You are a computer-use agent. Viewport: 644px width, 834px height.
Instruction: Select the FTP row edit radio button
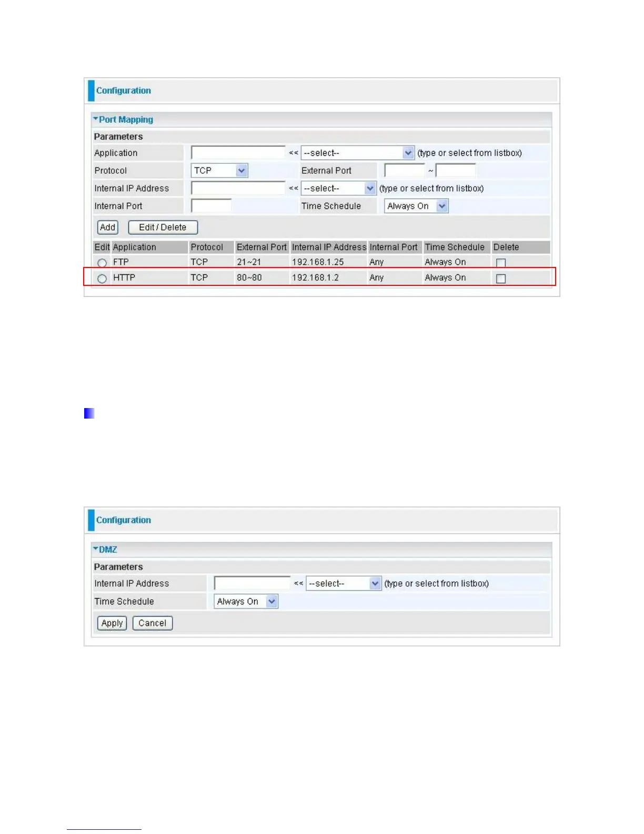tap(102, 263)
